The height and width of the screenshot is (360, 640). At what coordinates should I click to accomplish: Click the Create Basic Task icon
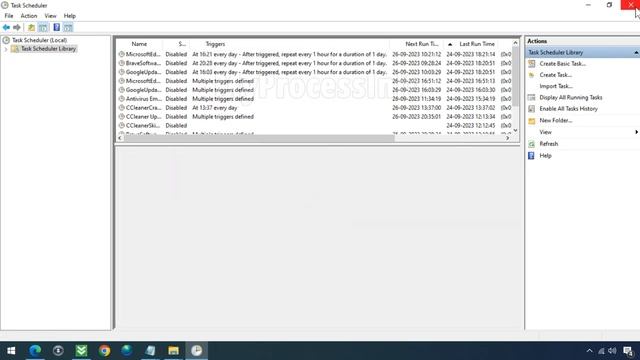[531, 64]
